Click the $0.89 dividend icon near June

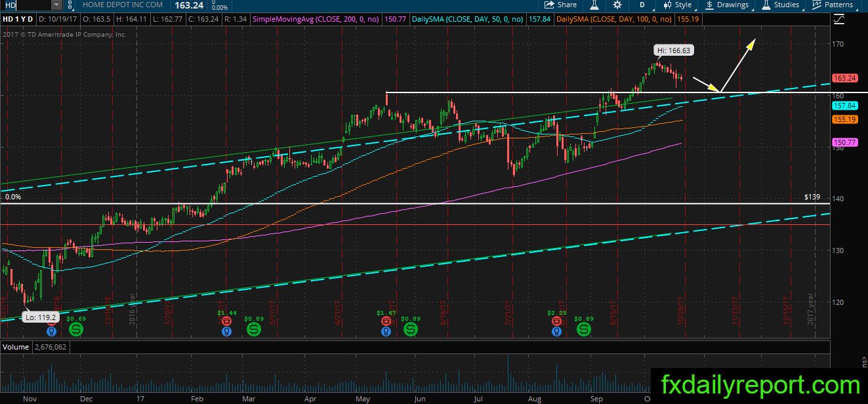pyautogui.click(x=411, y=329)
